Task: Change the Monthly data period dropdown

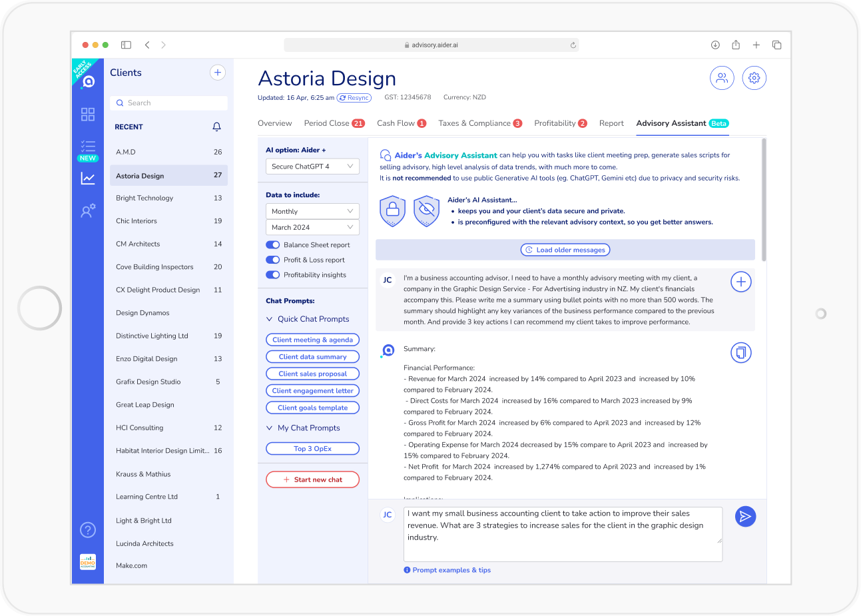Action: coord(312,211)
